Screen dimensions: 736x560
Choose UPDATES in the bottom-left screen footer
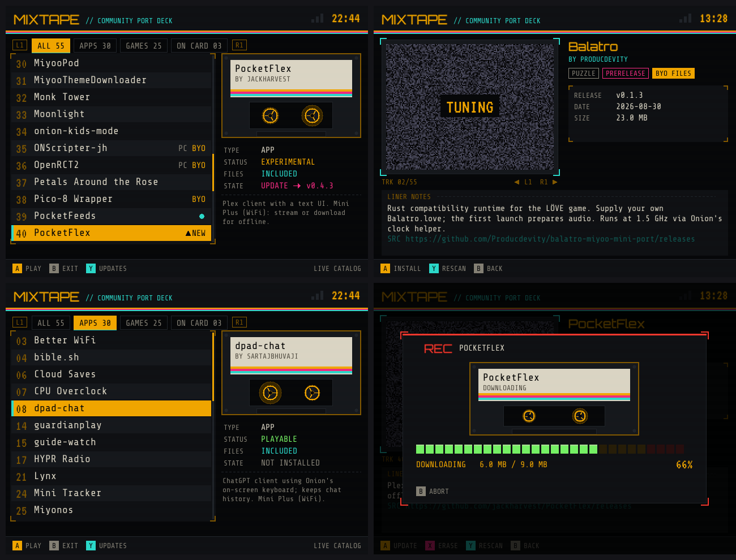106,546
